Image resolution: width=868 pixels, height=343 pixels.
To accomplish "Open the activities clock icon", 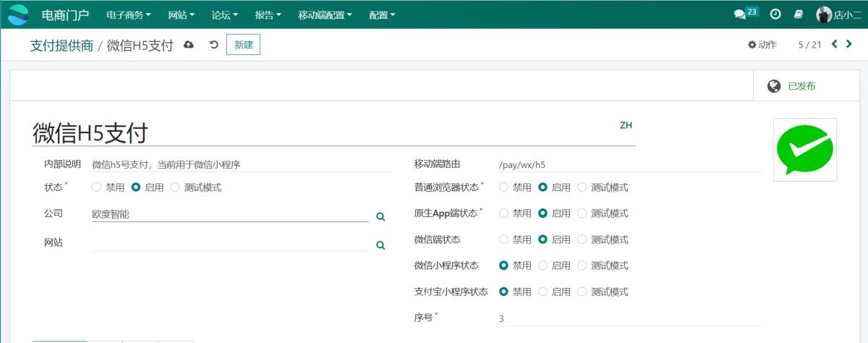I will (x=775, y=14).
